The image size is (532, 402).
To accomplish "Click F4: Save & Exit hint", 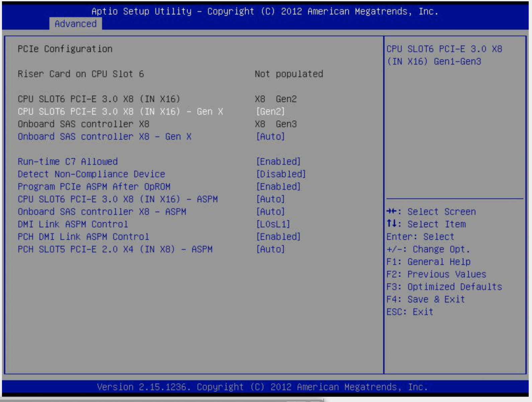I will pyautogui.click(x=426, y=299).
